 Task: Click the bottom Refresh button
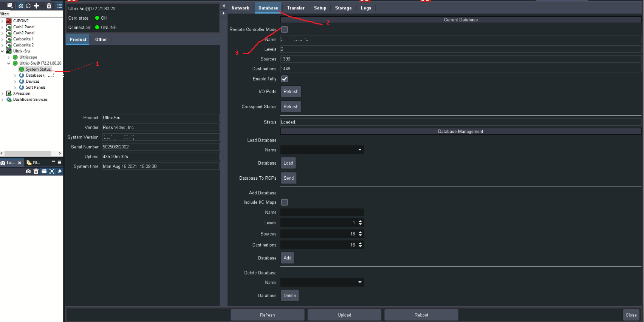click(x=268, y=315)
